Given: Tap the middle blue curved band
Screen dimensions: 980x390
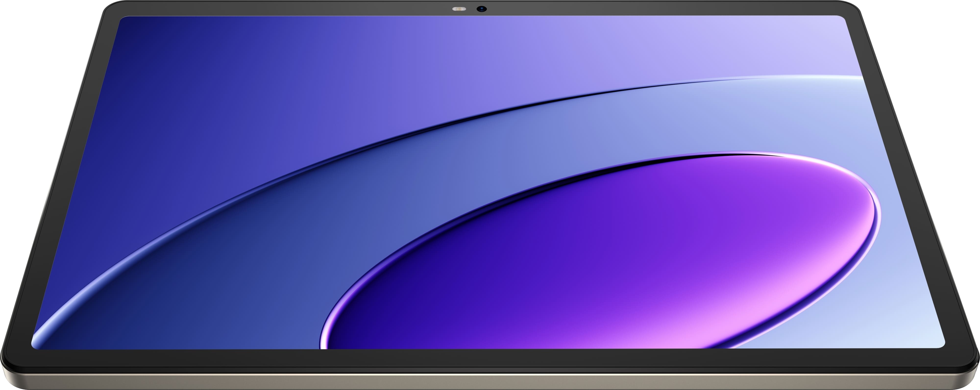Looking at the screenshot, I should pyautogui.click(x=380, y=213).
